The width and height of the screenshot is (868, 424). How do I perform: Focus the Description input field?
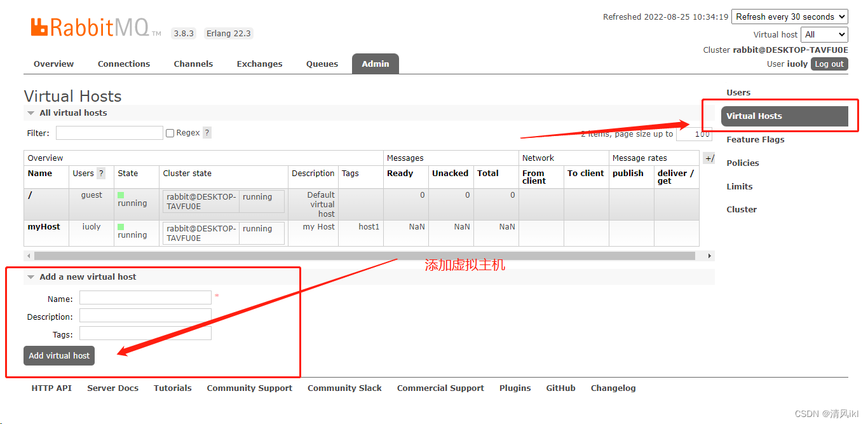(x=145, y=316)
